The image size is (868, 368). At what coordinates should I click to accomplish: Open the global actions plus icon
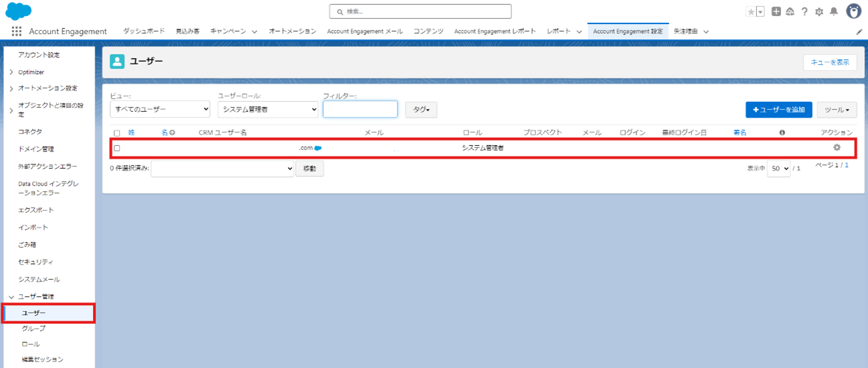776,11
